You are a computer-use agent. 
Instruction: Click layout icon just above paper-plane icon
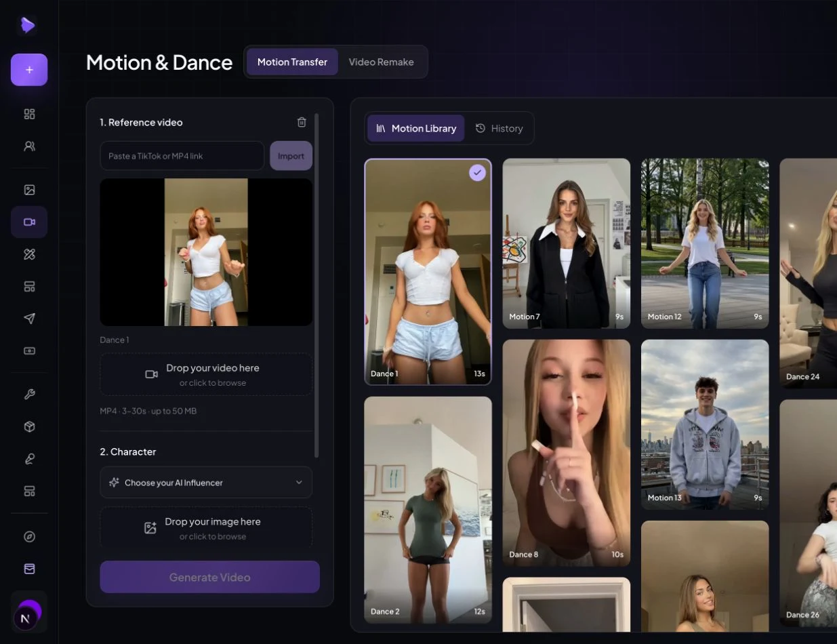(29, 287)
